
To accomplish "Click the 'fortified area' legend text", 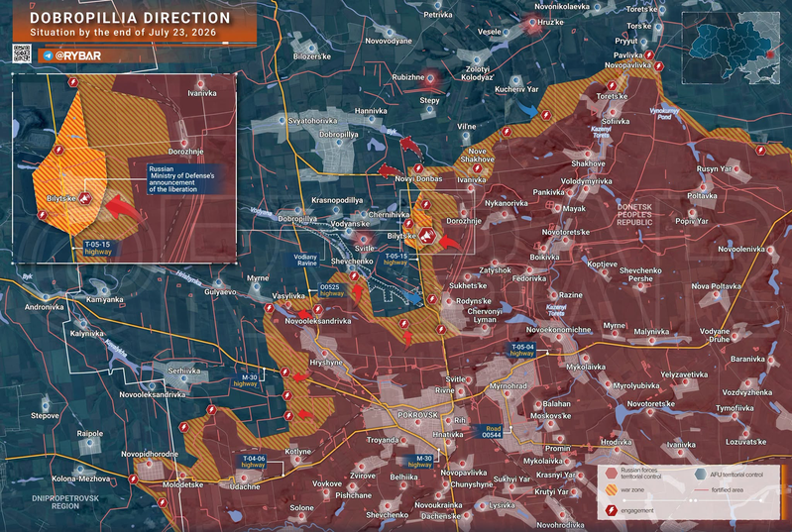I will click(727, 490).
